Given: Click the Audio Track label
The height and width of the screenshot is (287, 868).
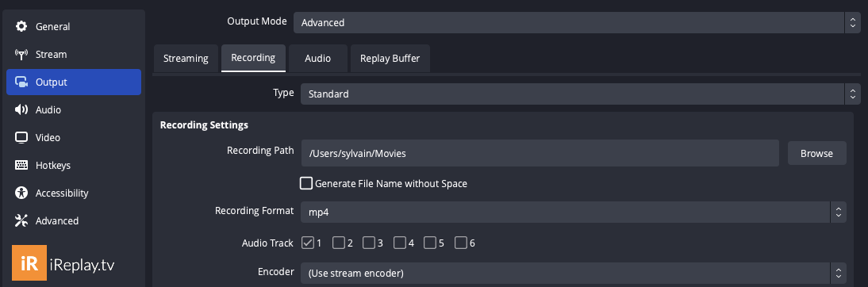Looking at the screenshot, I should pyautogui.click(x=267, y=243).
